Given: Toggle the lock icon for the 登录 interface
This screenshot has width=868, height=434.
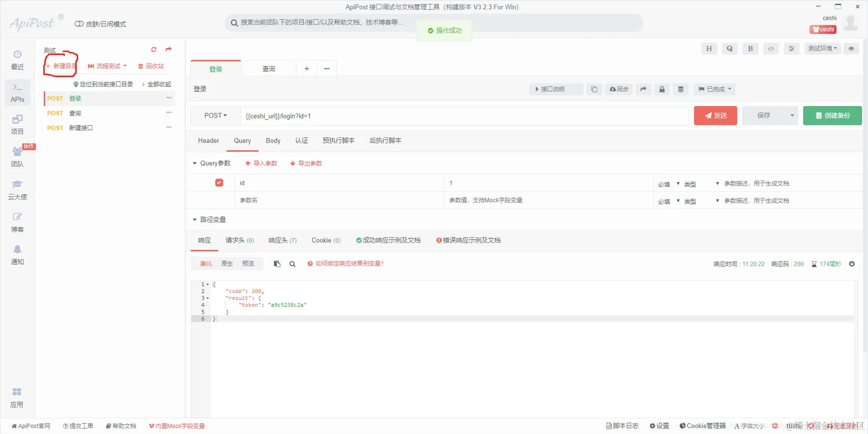Looking at the screenshot, I should pyautogui.click(x=662, y=89).
